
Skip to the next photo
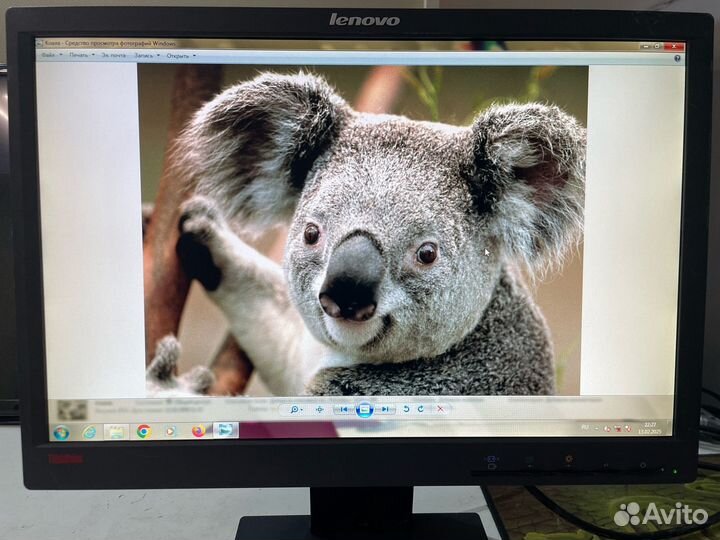[385, 409]
